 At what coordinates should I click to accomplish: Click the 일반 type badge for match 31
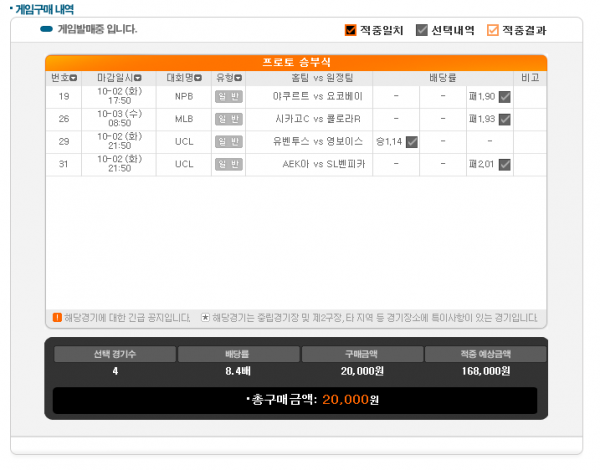pos(228,164)
